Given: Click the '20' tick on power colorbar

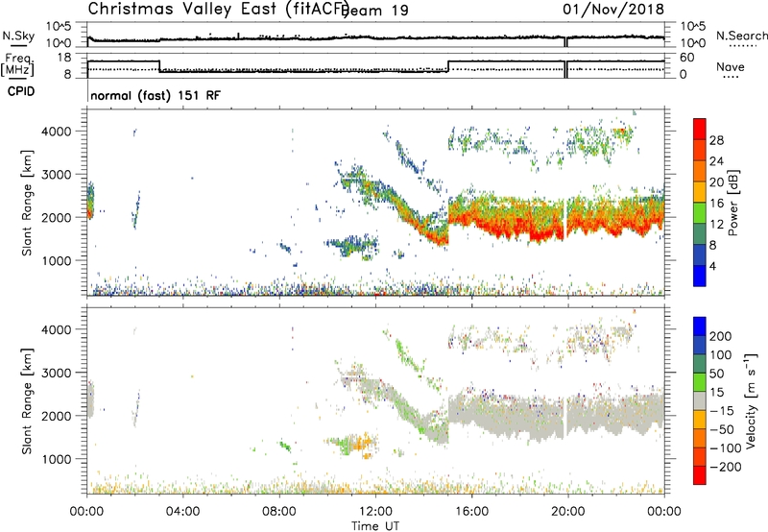Looking at the screenshot, I should (x=716, y=182).
